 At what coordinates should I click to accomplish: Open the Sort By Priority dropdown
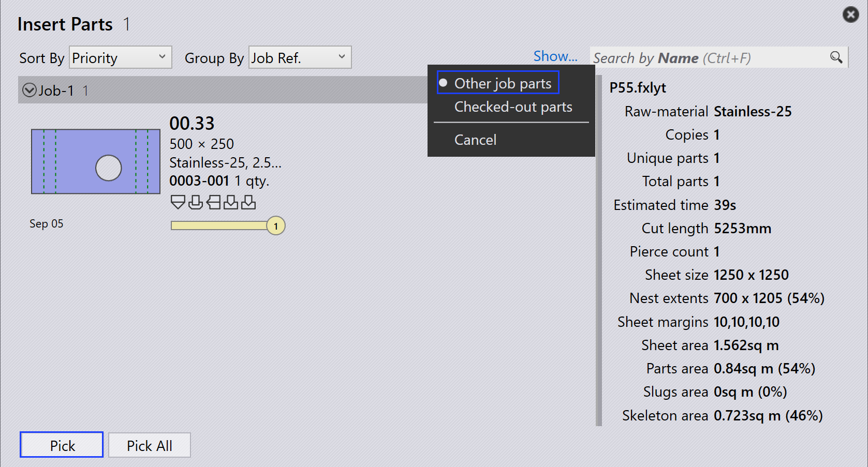click(x=120, y=57)
